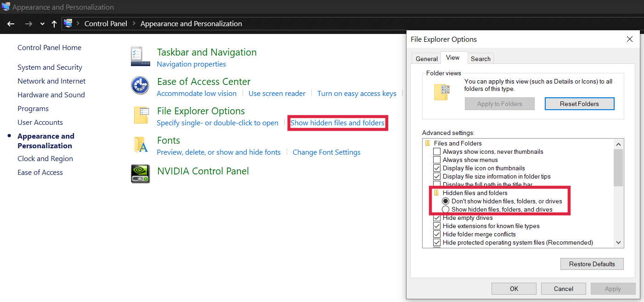
Task: Click the Advanced settings scrollbar down arrow
Action: (618, 242)
